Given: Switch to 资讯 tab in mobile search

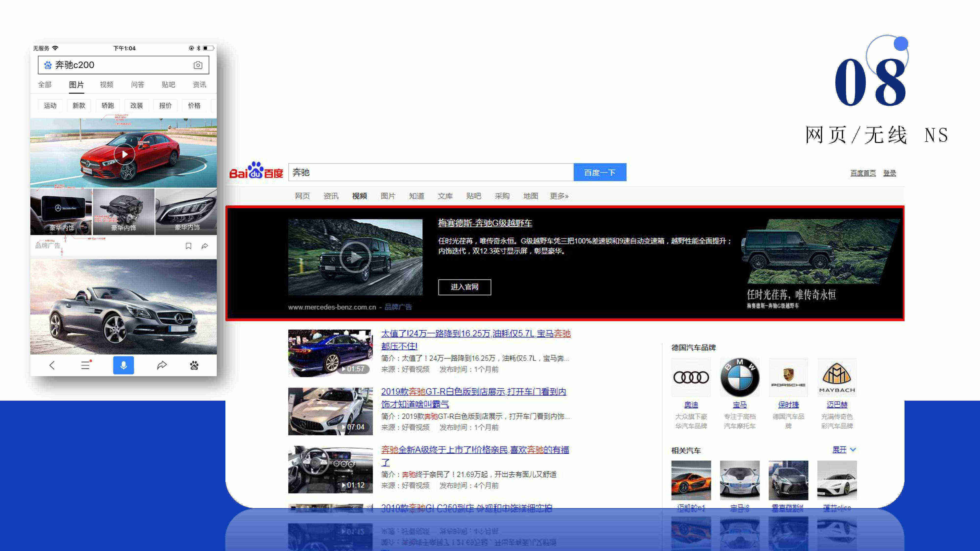Looking at the screenshot, I should pos(199,84).
